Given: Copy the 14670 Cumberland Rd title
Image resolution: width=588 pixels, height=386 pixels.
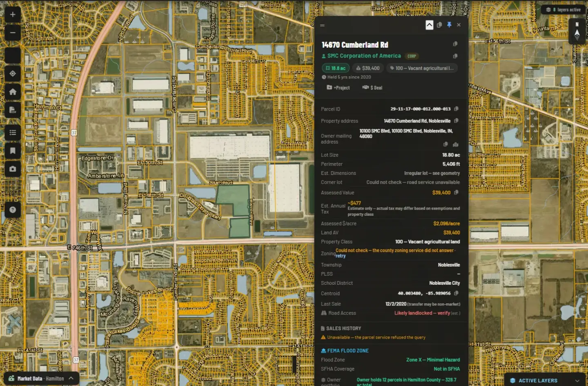Looking at the screenshot, I should pos(455,44).
